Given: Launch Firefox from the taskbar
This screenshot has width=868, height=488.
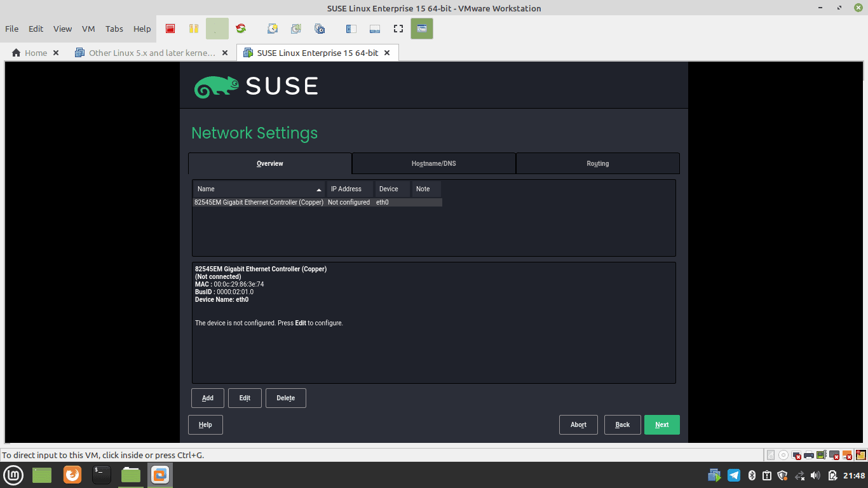Looking at the screenshot, I should [72, 475].
